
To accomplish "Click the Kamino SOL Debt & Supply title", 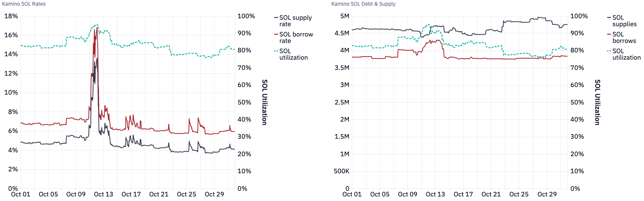I will [x=363, y=4].
